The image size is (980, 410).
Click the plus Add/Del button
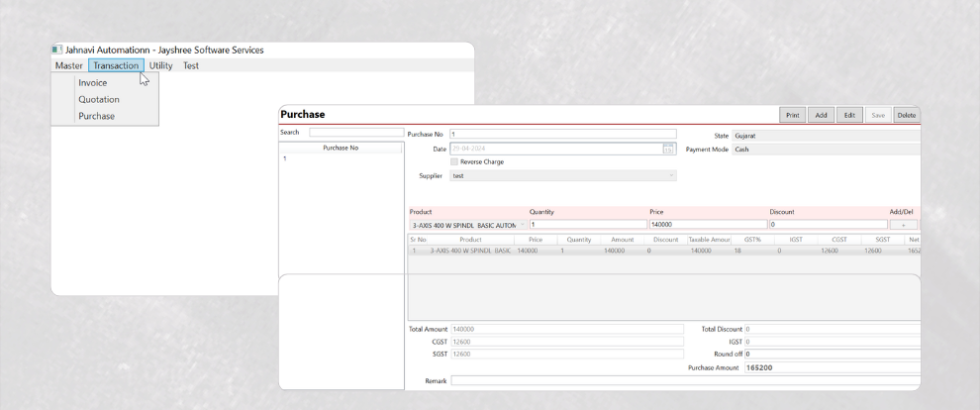[x=903, y=225]
